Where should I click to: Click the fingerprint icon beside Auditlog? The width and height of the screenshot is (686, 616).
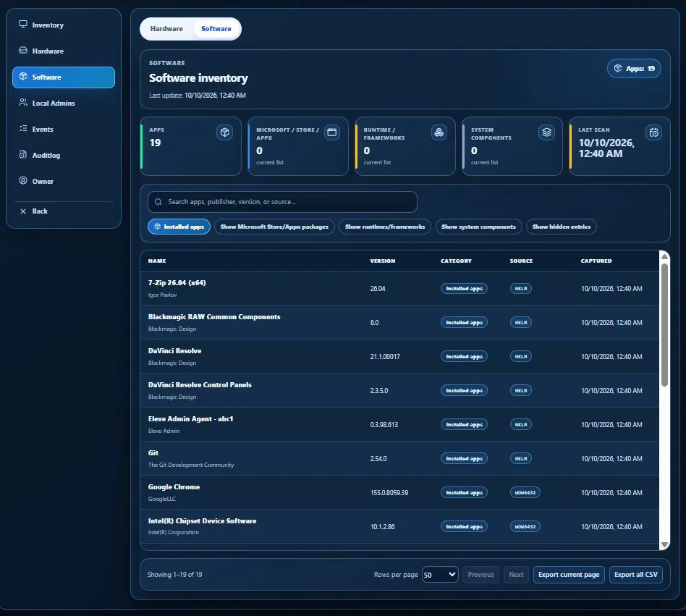pos(23,154)
